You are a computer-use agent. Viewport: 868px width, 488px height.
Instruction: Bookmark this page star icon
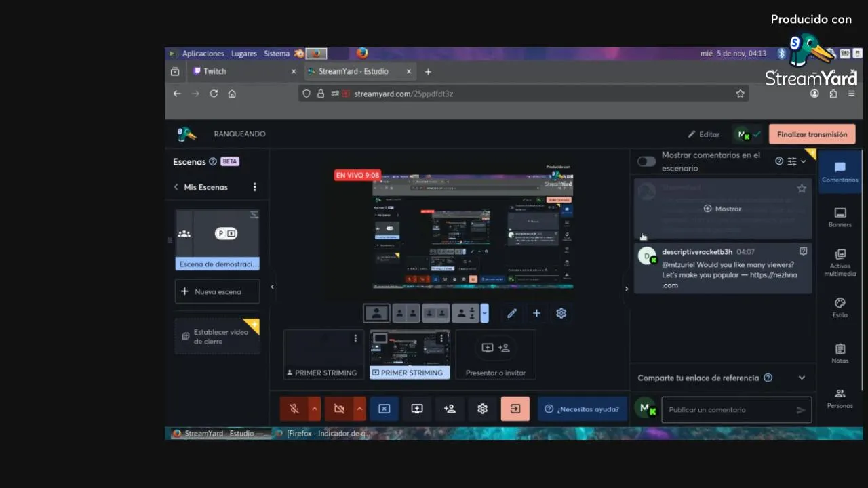click(741, 94)
